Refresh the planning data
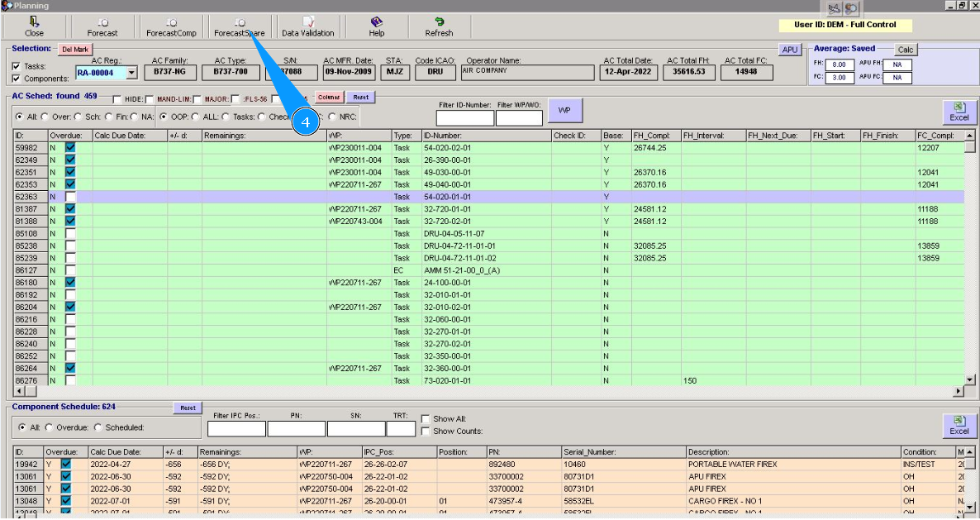Screen dimensions: 980x520 (x=439, y=26)
